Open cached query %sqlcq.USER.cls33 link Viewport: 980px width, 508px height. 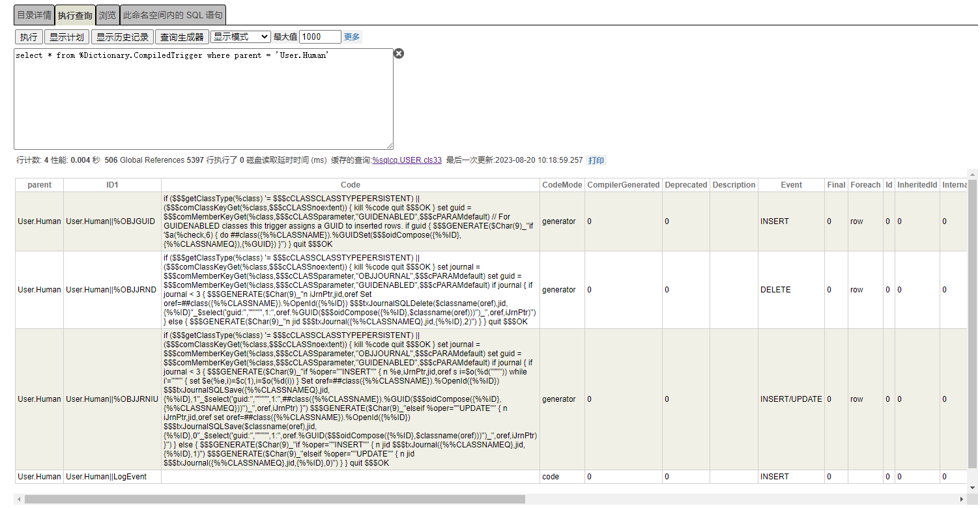tap(407, 160)
